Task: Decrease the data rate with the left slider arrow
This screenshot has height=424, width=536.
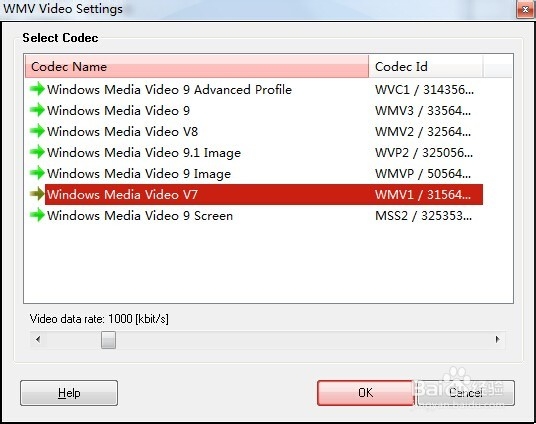Action: click(38, 340)
